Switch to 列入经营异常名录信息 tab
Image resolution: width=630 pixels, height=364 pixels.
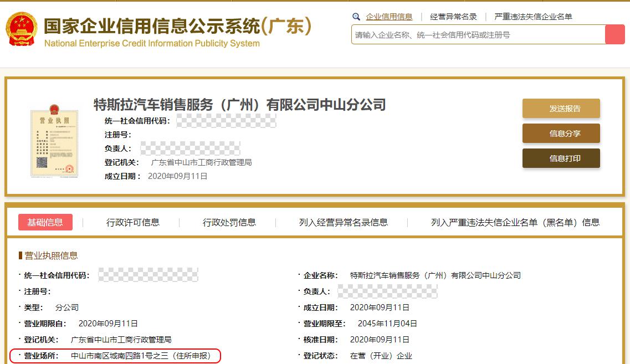click(x=344, y=222)
